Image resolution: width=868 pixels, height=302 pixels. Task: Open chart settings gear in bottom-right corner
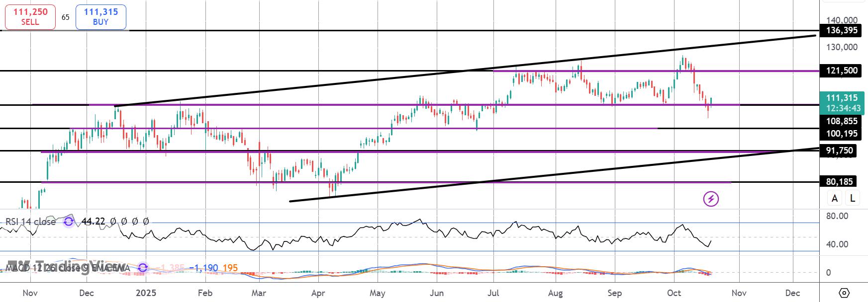click(844, 293)
